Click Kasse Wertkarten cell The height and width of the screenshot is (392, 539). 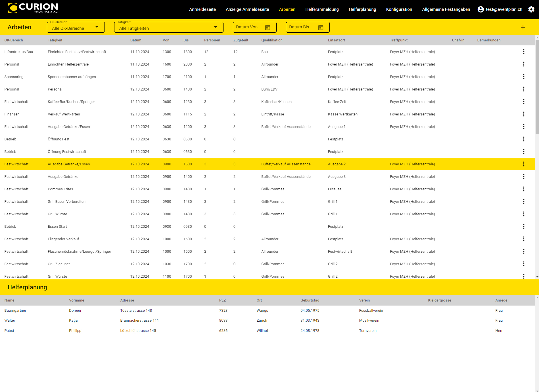tap(343, 114)
